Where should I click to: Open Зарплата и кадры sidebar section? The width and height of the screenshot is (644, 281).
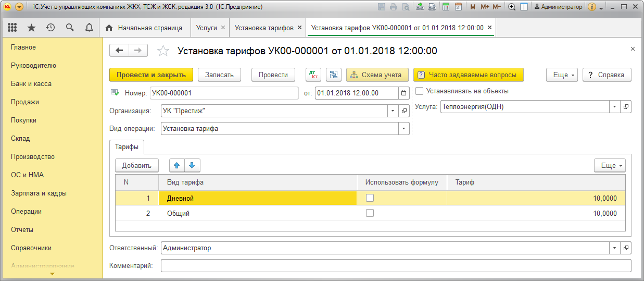click(x=39, y=193)
